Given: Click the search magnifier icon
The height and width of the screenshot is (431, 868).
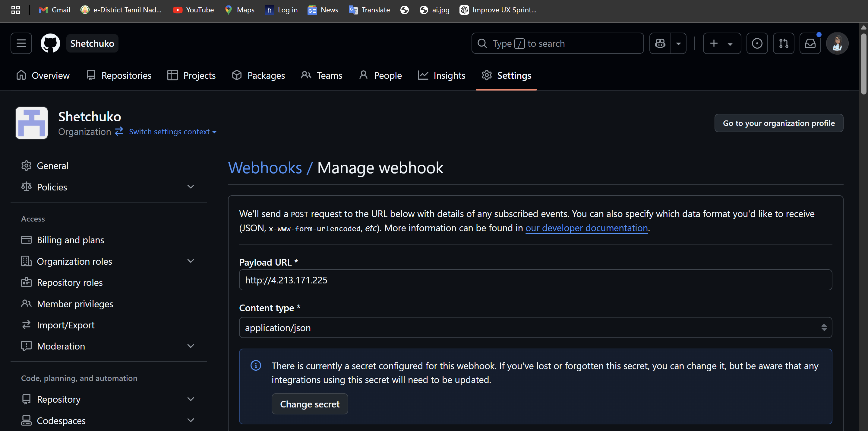Looking at the screenshot, I should tap(482, 43).
